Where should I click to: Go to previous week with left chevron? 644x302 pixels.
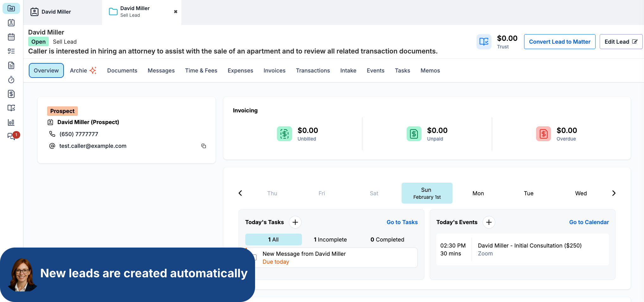tap(240, 193)
